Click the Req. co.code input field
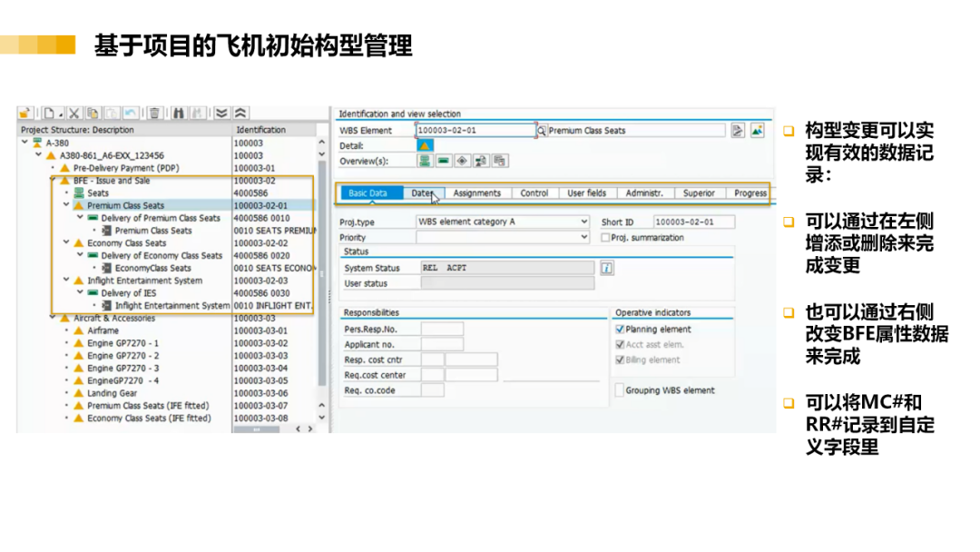The height and width of the screenshot is (552, 980). click(433, 390)
